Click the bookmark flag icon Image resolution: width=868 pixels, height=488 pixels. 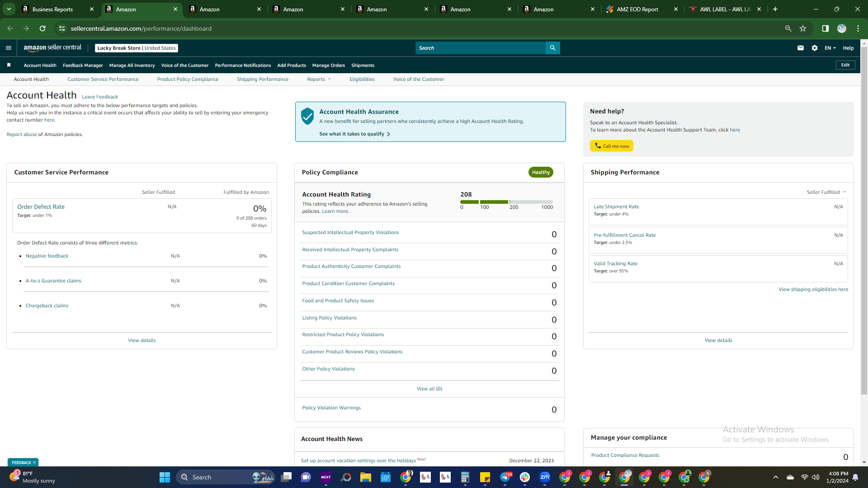pyautogui.click(x=9, y=65)
